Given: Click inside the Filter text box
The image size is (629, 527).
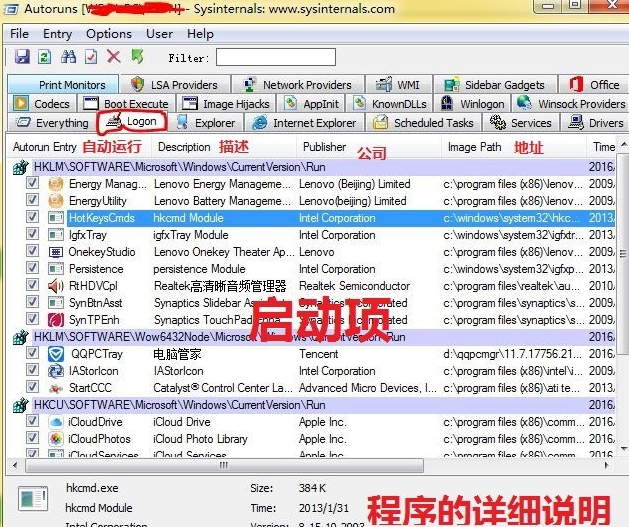Looking at the screenshot, I should [276, 57].
